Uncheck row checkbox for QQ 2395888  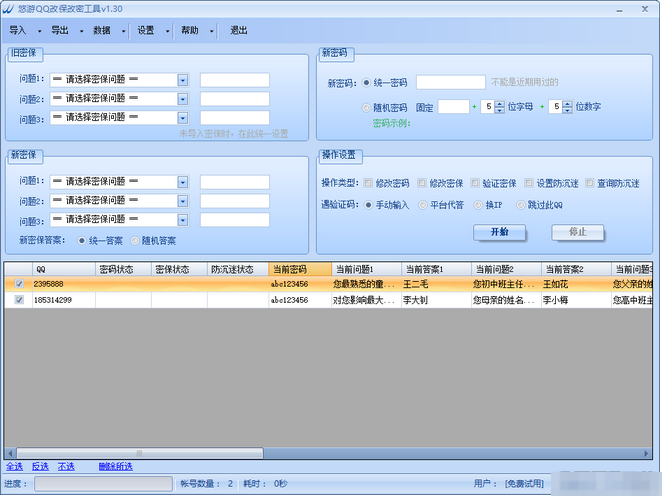point(19,283)
